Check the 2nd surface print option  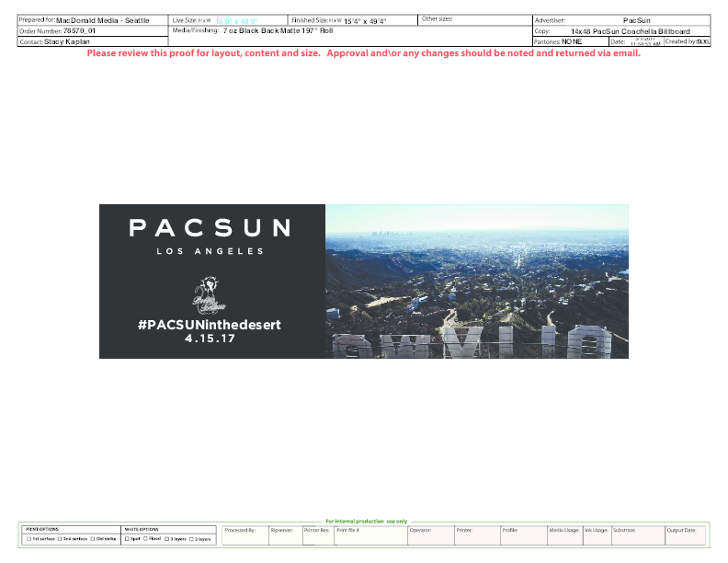coord(60,539)
